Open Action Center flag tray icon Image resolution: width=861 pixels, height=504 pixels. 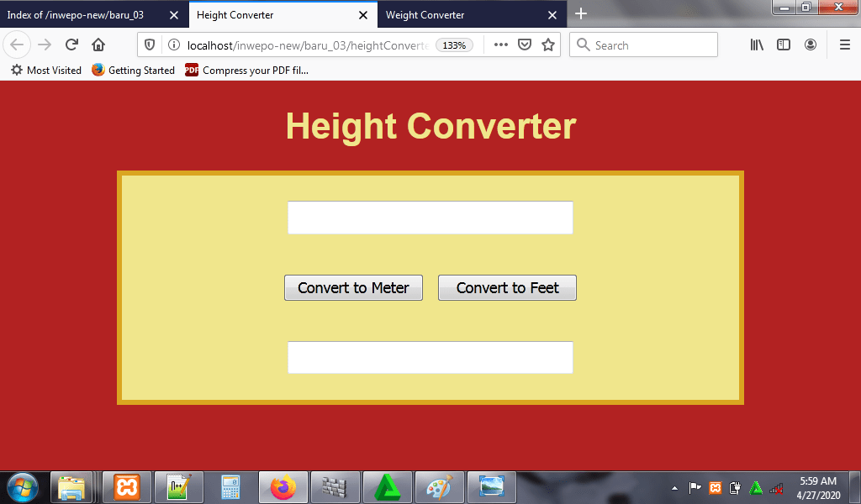click(695, 487)
